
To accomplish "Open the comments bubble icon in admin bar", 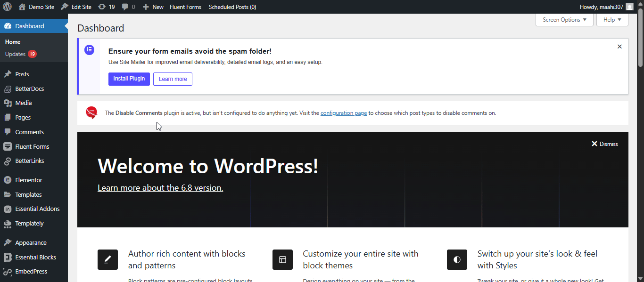I will click(125, 7).
